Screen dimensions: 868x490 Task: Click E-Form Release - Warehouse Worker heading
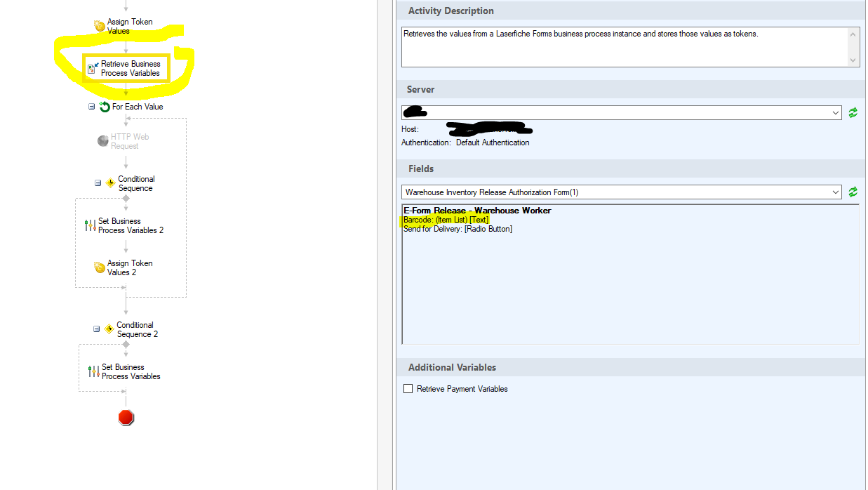tap(477, 211)
